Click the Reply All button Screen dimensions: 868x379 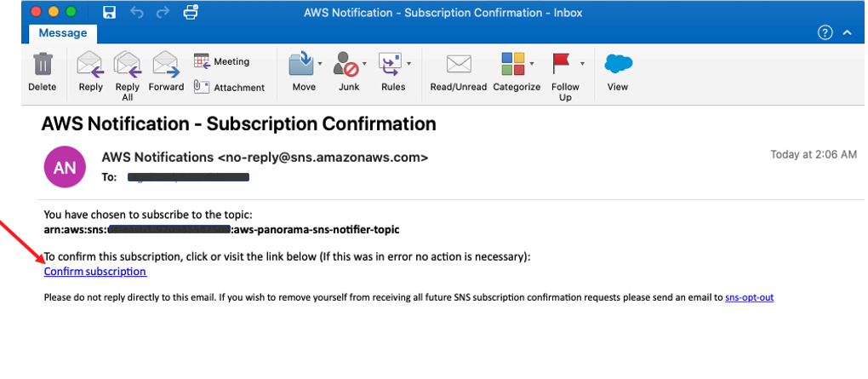click(x=128, y=72)
